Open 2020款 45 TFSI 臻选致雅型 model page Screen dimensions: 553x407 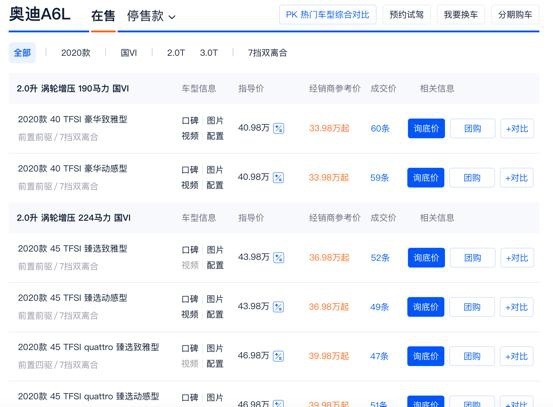72,249
